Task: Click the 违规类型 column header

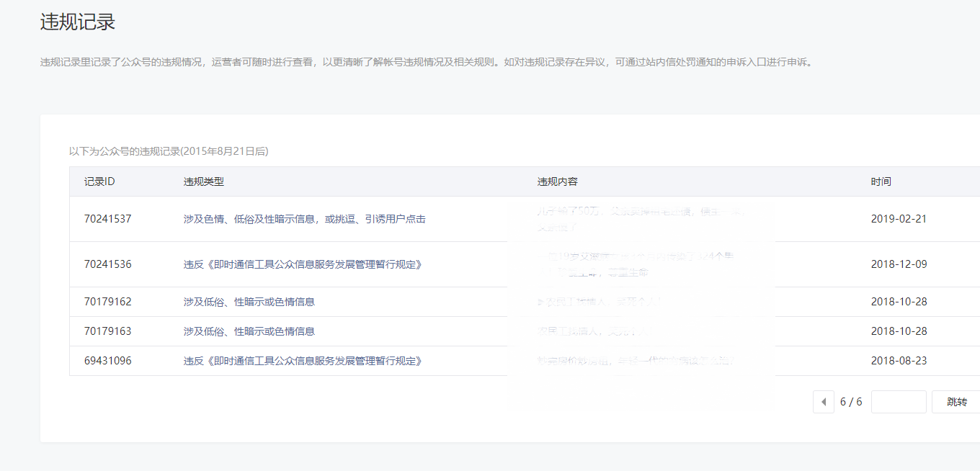Action: [x=204, y=181]
